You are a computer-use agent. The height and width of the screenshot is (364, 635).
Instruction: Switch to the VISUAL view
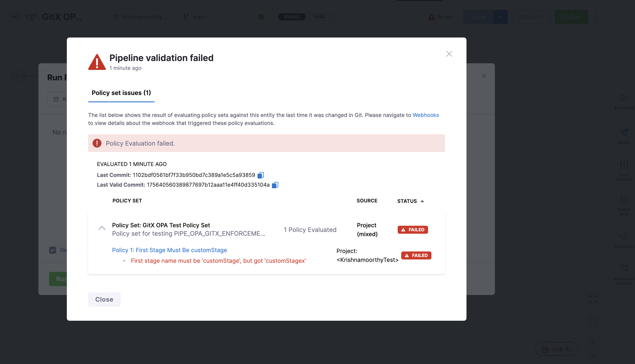[292, 17]
